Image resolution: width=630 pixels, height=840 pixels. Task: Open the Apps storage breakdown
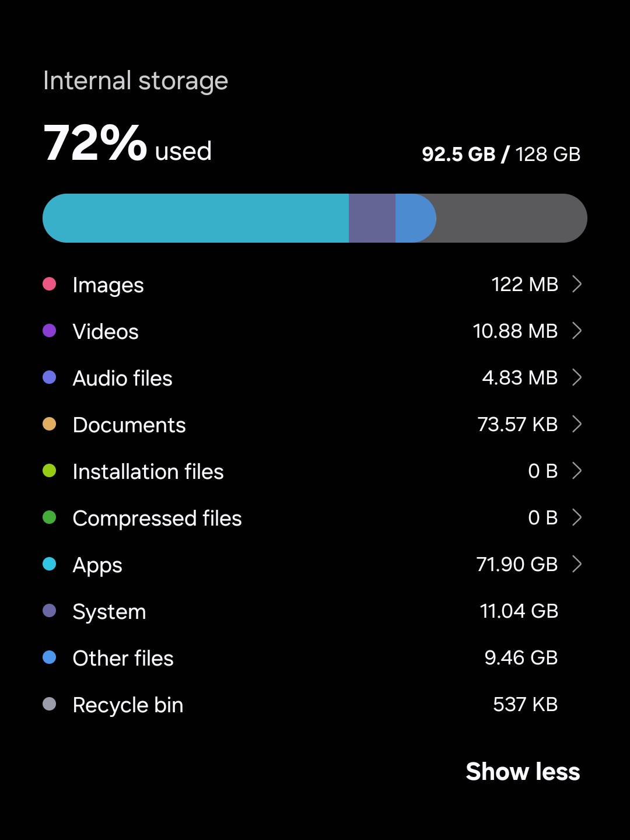577,564
